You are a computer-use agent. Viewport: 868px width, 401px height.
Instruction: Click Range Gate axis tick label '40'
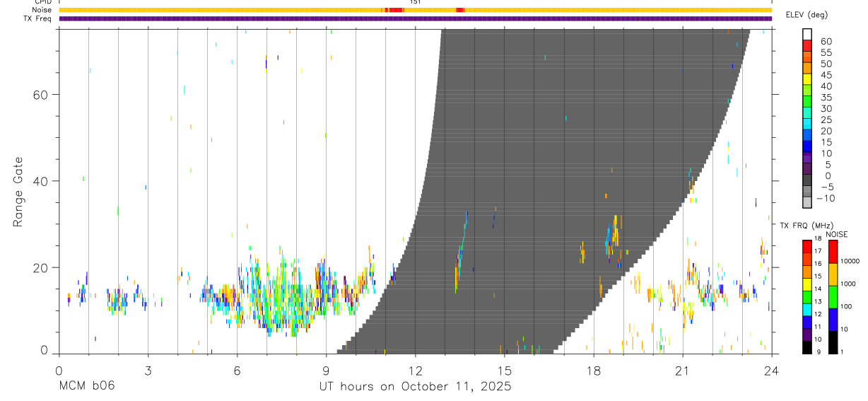[x=42, y=181]
